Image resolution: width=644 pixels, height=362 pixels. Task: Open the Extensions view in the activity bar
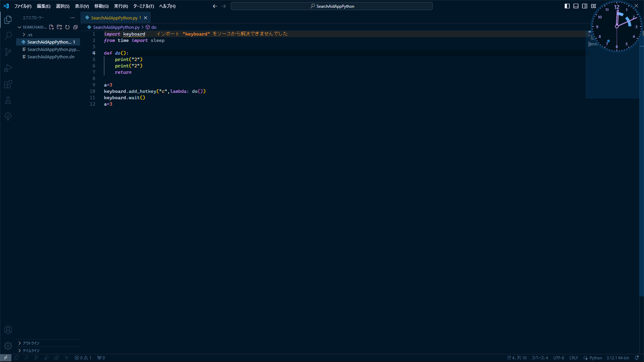(8, 84)
